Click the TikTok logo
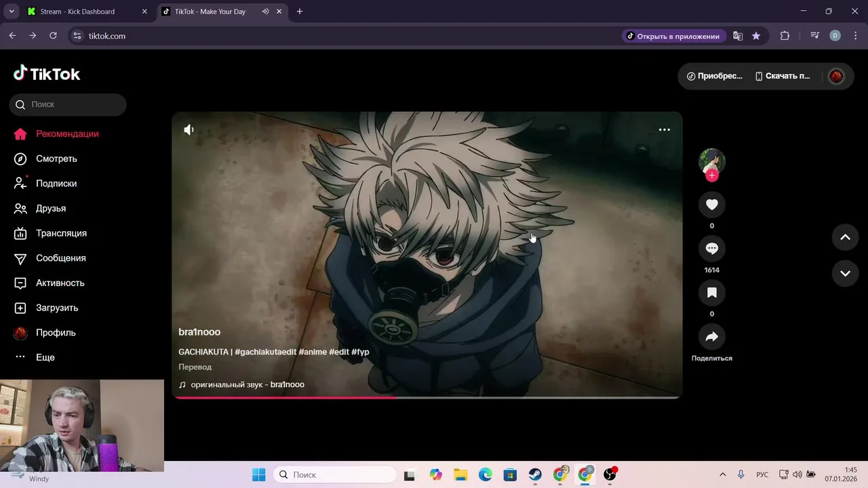The width and height of the screenshot is (868, 488). 47,74
